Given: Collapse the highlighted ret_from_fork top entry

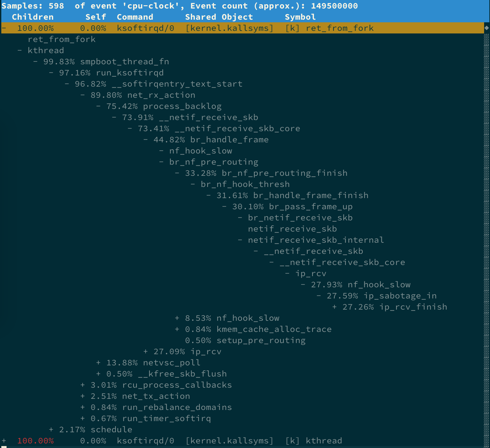Looking at the screenshot, I should (x=4, y=28).
